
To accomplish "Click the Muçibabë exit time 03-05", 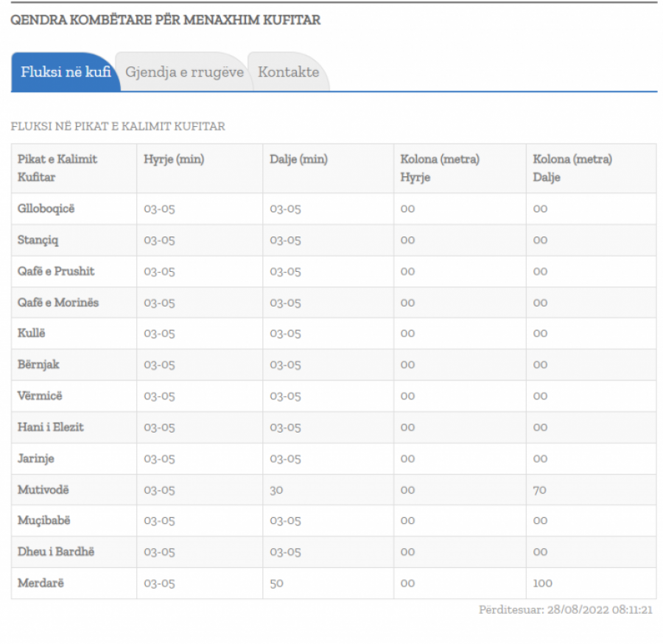I will pos(285,521).
